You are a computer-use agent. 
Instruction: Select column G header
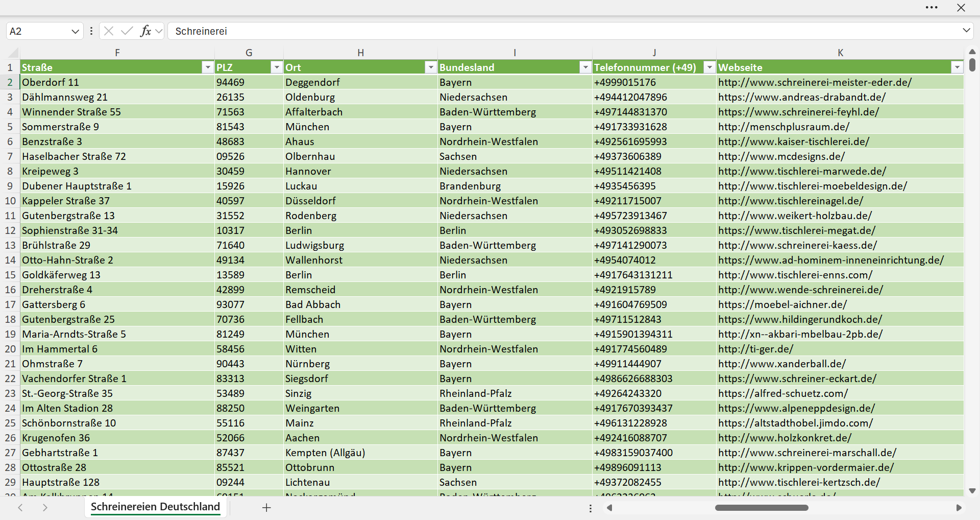249,52
